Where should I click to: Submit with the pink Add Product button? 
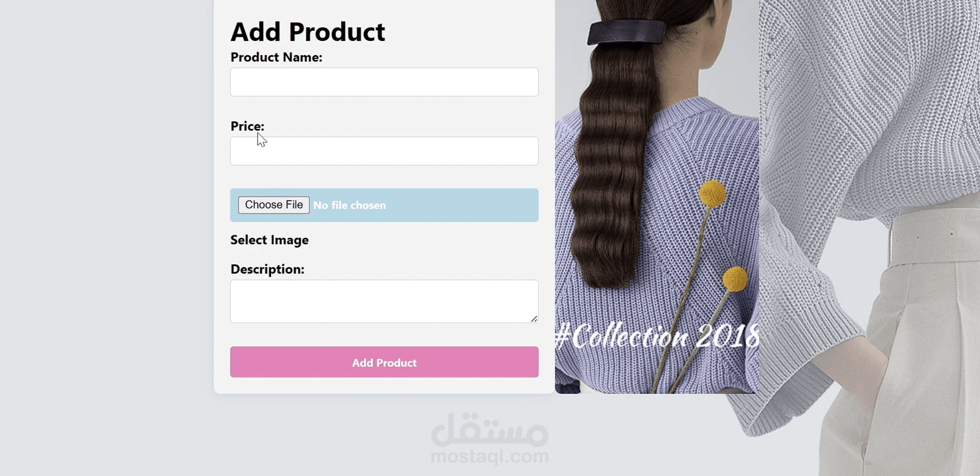pos(384,362)
